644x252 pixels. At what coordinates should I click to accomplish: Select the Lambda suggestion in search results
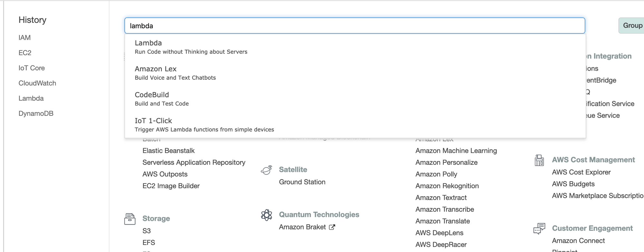click(x=355, y=47)
